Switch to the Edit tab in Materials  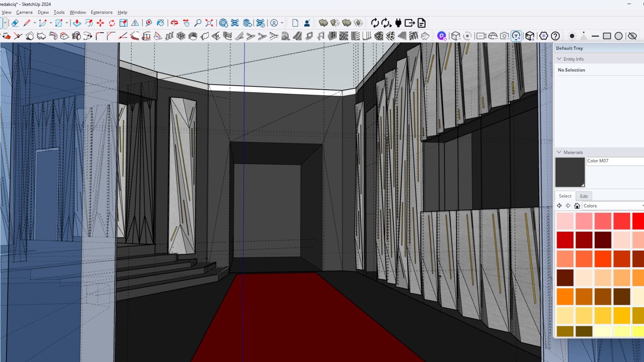pos(584,196)
